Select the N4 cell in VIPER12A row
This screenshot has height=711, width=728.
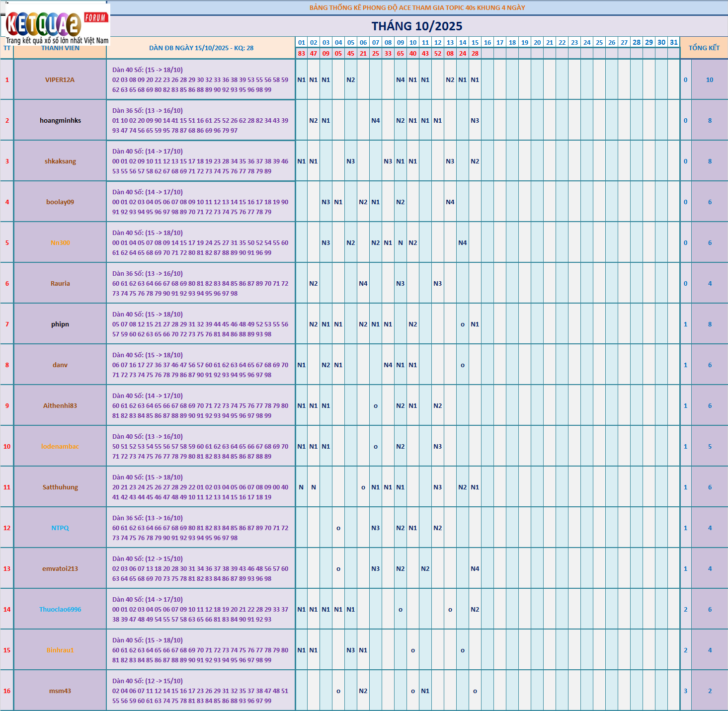401,80
